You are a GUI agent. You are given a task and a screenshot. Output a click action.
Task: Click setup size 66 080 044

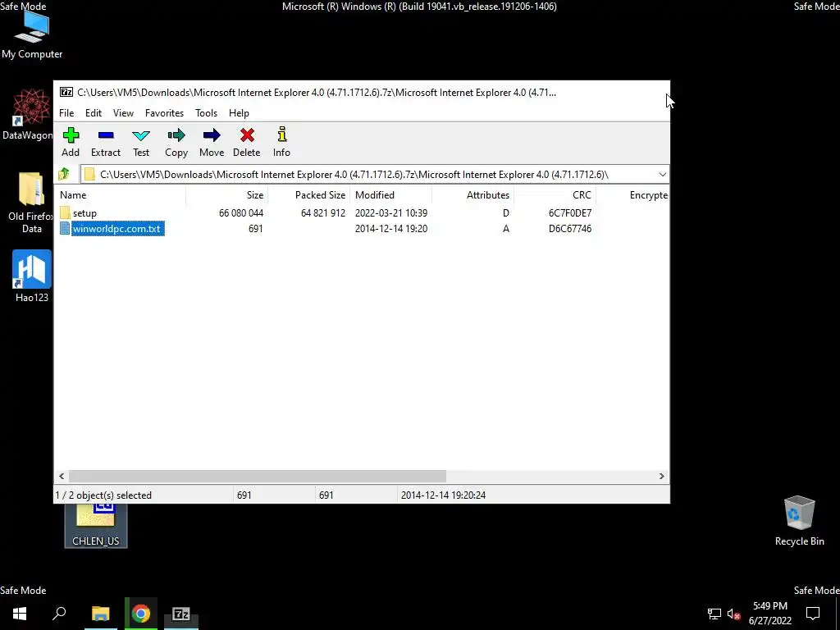click(241, 213)
